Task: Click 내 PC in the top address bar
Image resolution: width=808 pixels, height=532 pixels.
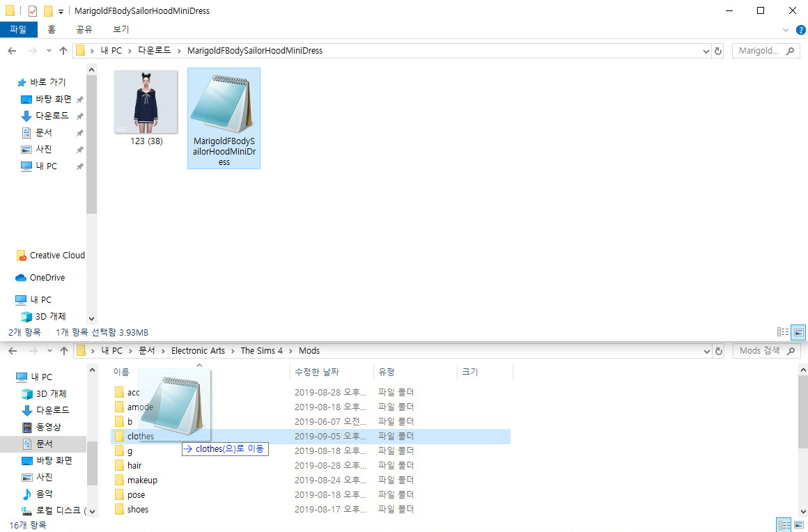Action: click(x=111, y=50)
